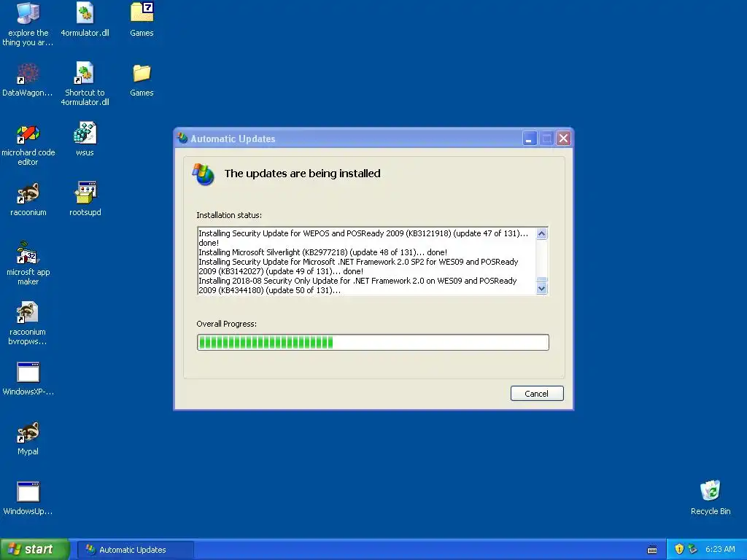Screen dimensions: 747x560
Task: Click the Windows Security Alerts shield tray icon
Action: [679, 550]
